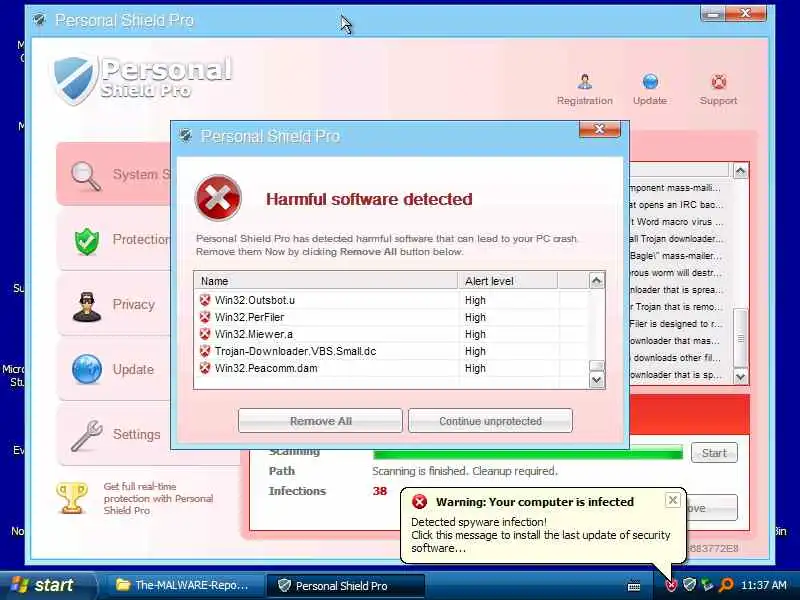Click the orange magnifier tray icon
The image size is (800, 600).
point(726,585)
